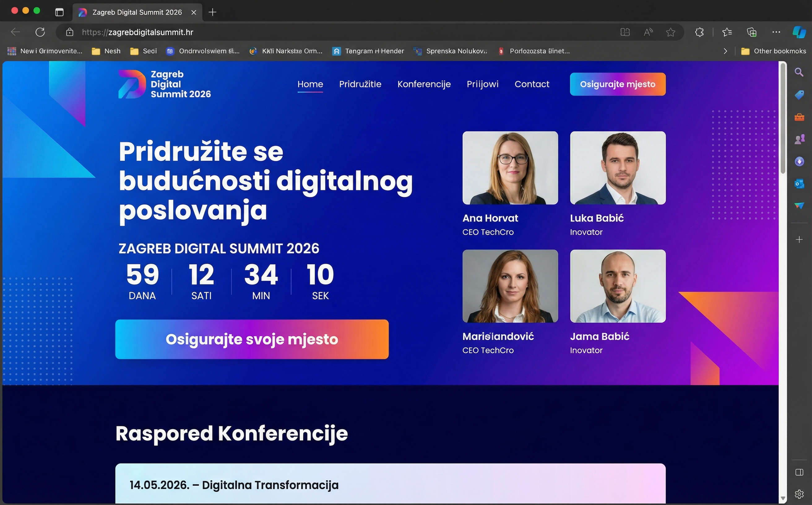Open the Settings and more menu
Viewport: 812px width, 505px height.
[x=776, y=32]
